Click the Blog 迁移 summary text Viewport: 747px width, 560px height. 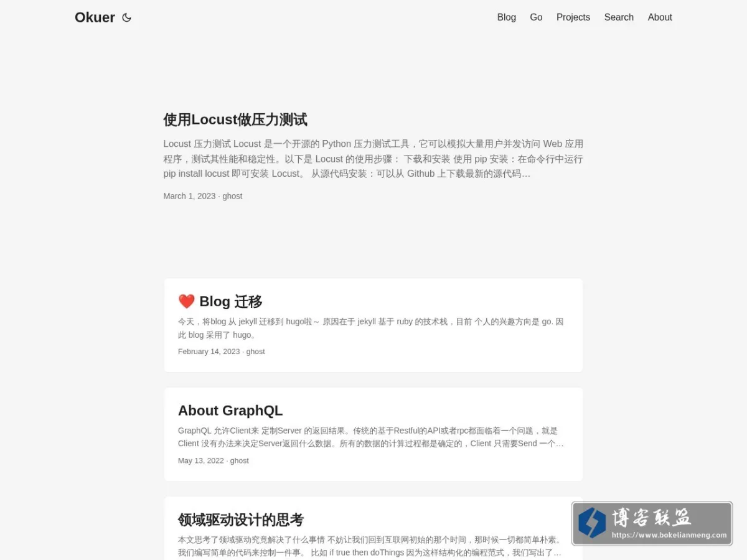pos(372,329)
